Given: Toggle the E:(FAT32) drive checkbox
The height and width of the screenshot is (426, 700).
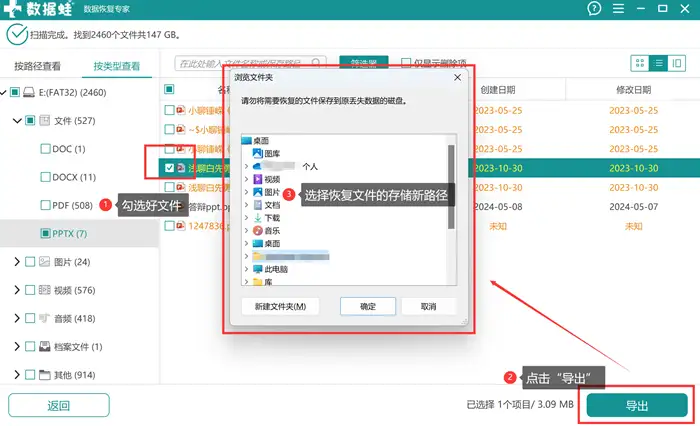Looking at the screenshot, I should tap(15, 92).
